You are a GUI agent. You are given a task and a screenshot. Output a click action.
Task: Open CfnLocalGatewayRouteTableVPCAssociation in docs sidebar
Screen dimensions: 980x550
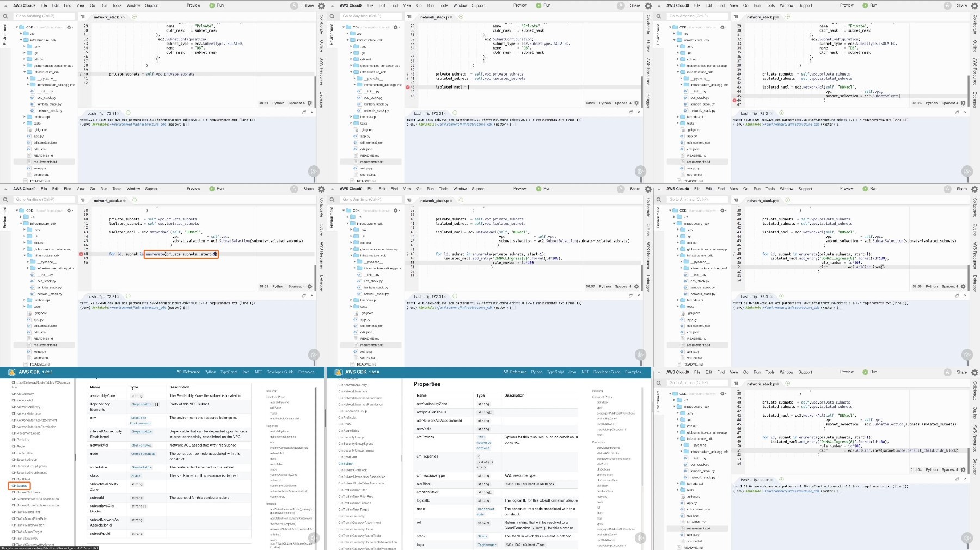coord(41,385)
